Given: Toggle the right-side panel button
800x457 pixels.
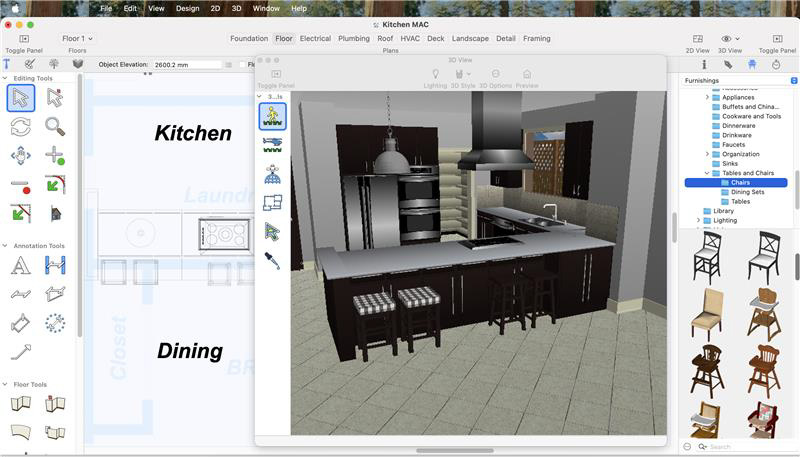Looking at the screenshot, I should [777, 39].
